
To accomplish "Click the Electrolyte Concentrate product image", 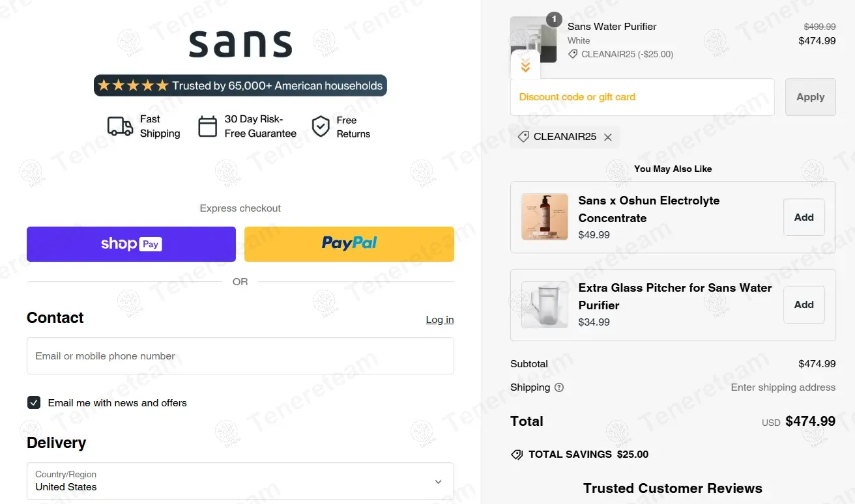I will (x=545, y=217).
